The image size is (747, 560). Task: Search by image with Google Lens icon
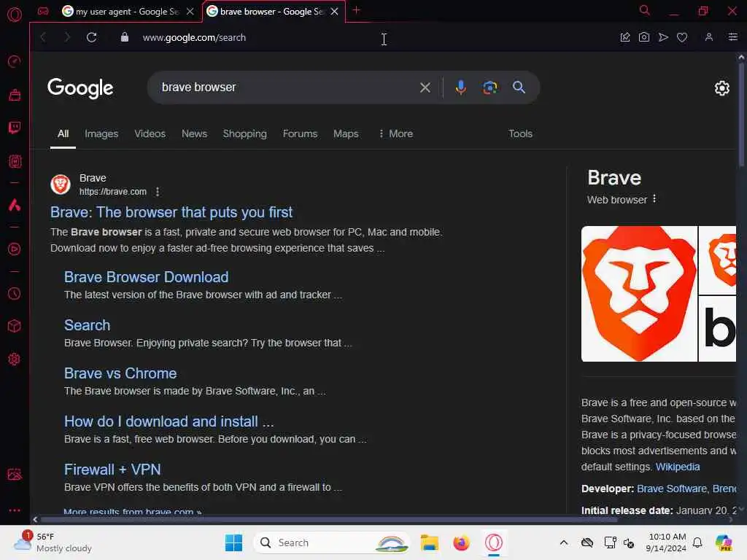(x=489, y=87)
